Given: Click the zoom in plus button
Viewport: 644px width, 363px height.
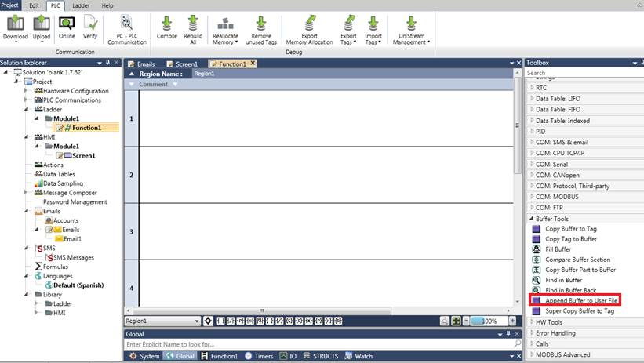Looking at the screenshot, I should click(512, 321).
